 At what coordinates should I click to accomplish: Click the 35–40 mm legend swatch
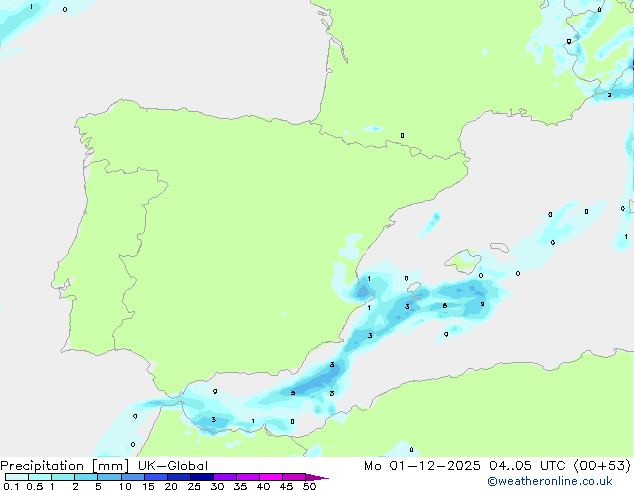point(248,477)
